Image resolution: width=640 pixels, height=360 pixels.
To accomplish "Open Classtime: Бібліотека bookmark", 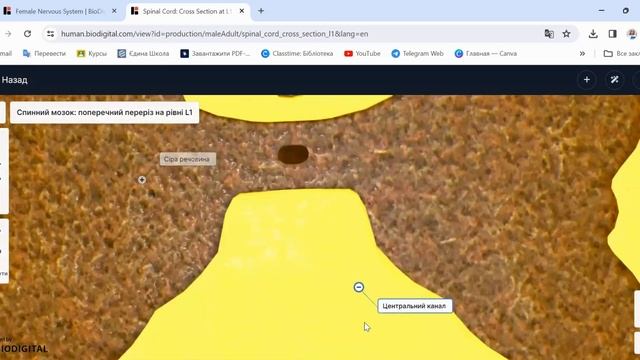I will pos(297,53).
